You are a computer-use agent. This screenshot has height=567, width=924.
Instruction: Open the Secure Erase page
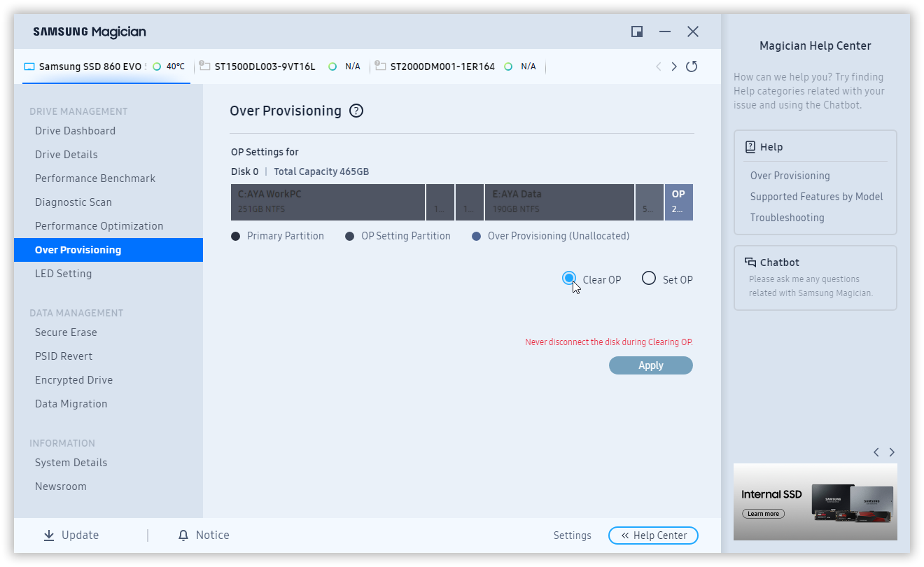pos(66,332)
